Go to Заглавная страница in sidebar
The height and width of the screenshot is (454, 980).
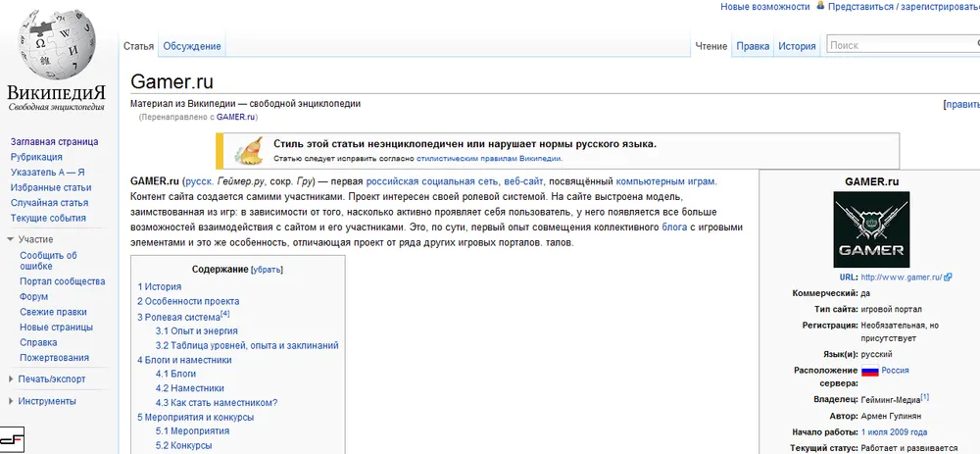(x=54, y=141)
